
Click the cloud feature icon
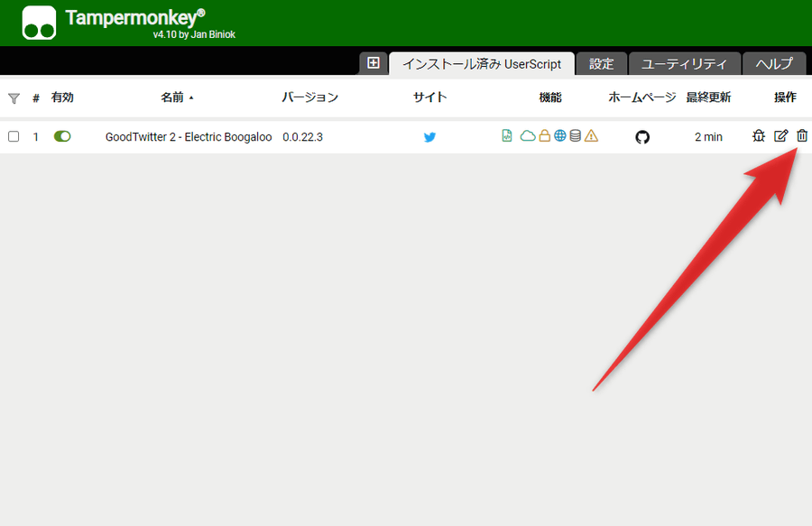pyautogui.click(x=528, y=136)
